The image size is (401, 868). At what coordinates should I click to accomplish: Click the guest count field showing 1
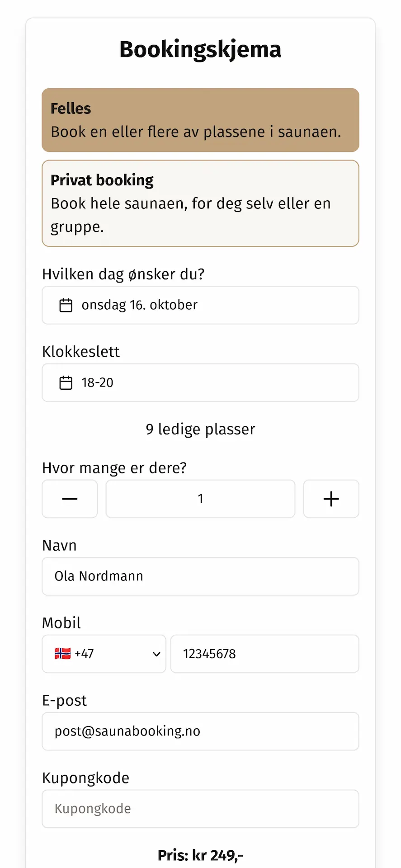point(200,499)
